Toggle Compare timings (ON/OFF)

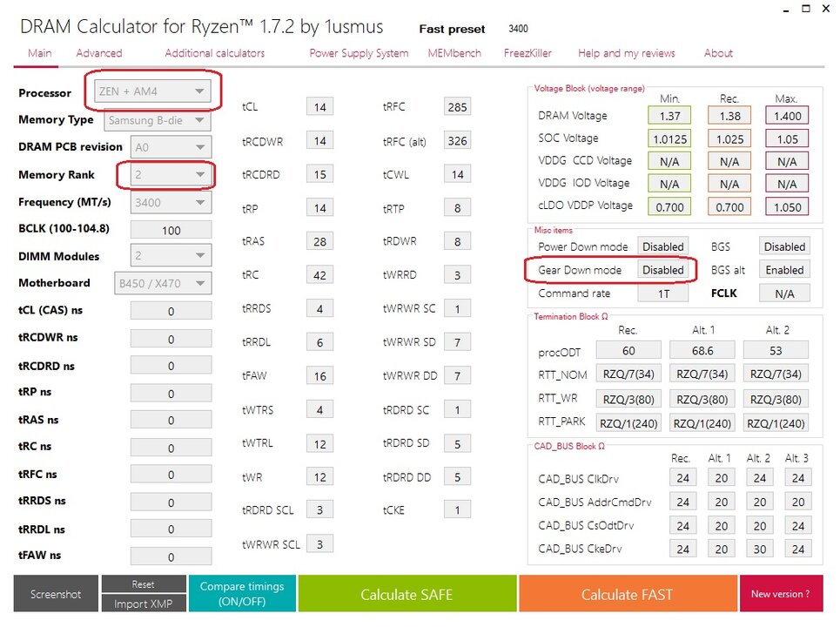coord(242,594)
